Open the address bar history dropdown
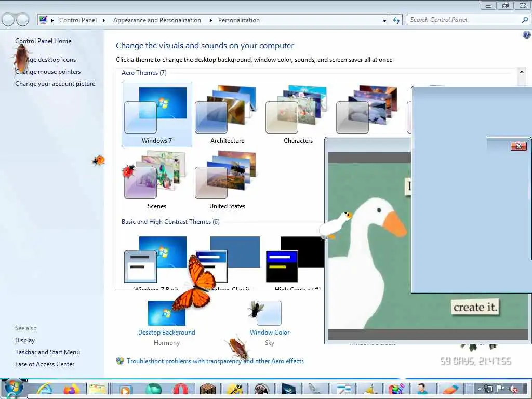 (384, 20)
